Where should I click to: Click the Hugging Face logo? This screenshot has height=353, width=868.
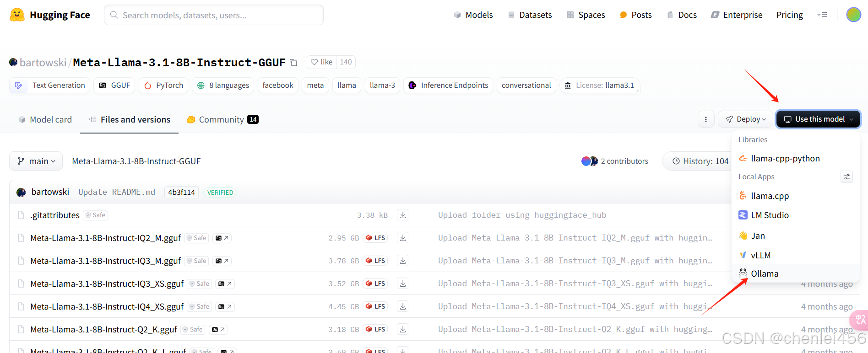tap(49, 15)
